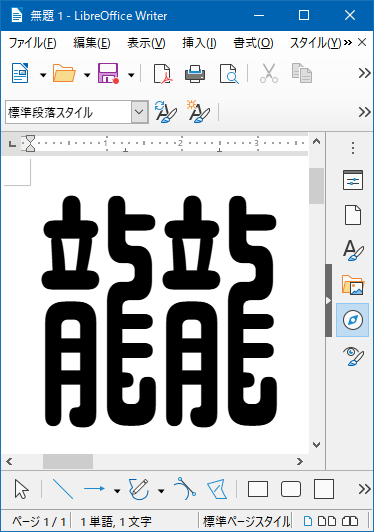Toggle Print Preview icon
The image size is (374, 532).
tap(229, 74)
